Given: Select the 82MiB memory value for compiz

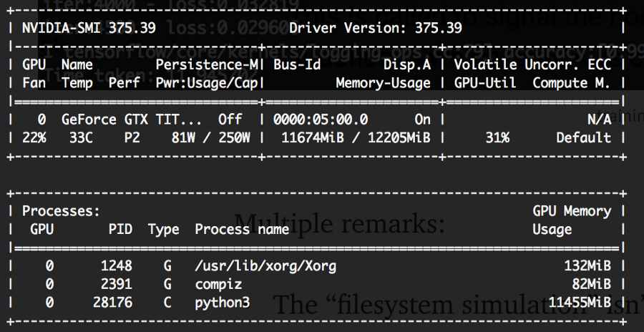Looking at the screenshot, I should 592,284.
